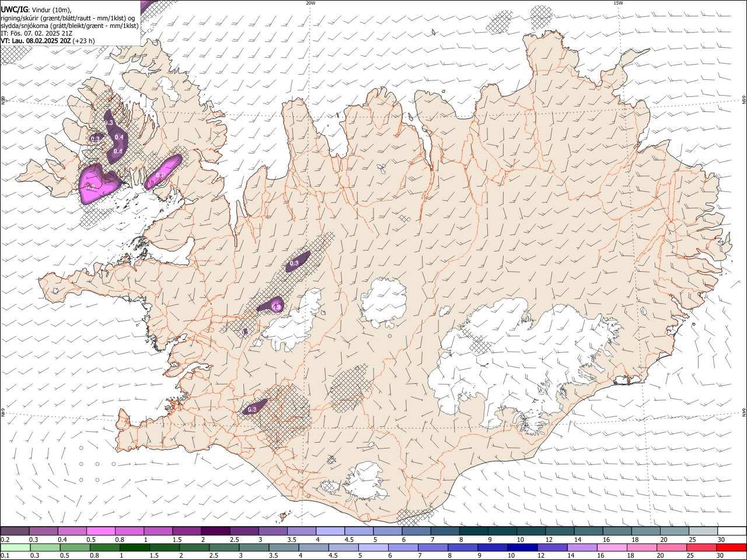Viewport: 747px width, 560px height.
Task: Click the upper legend swatch starting at 0.8
Action: (129, 531)
